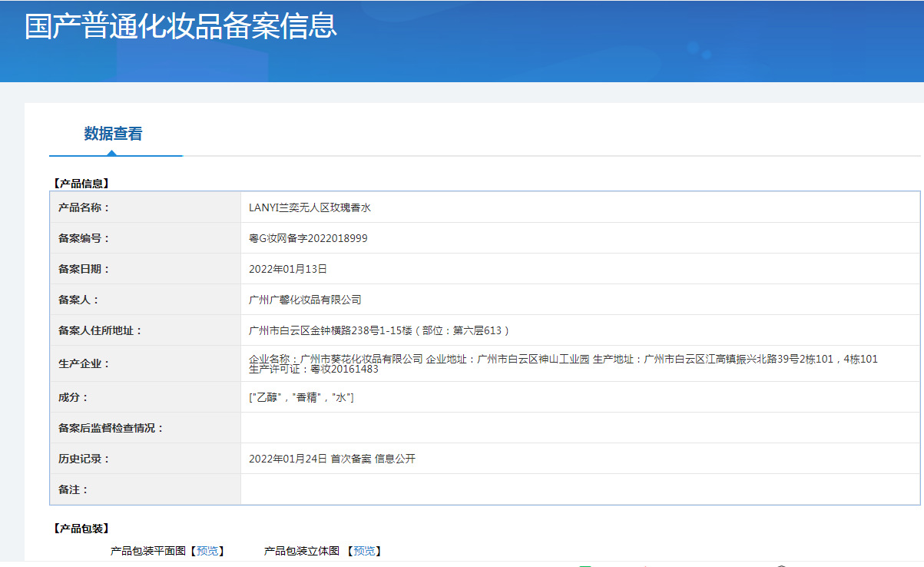Click the 备案人： row label
Viewport: 924px width, 567px height.
click(78, 300)
